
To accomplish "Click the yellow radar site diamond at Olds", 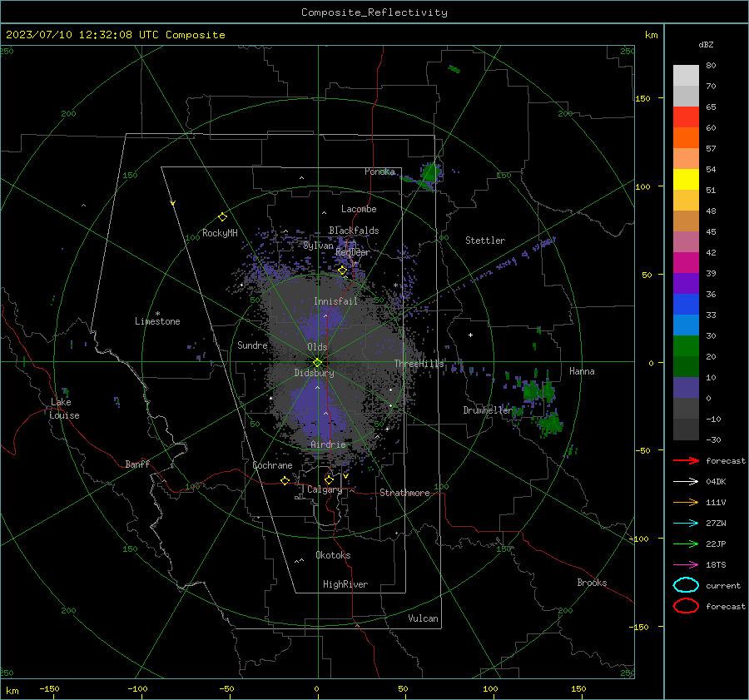I will [318, 363].
